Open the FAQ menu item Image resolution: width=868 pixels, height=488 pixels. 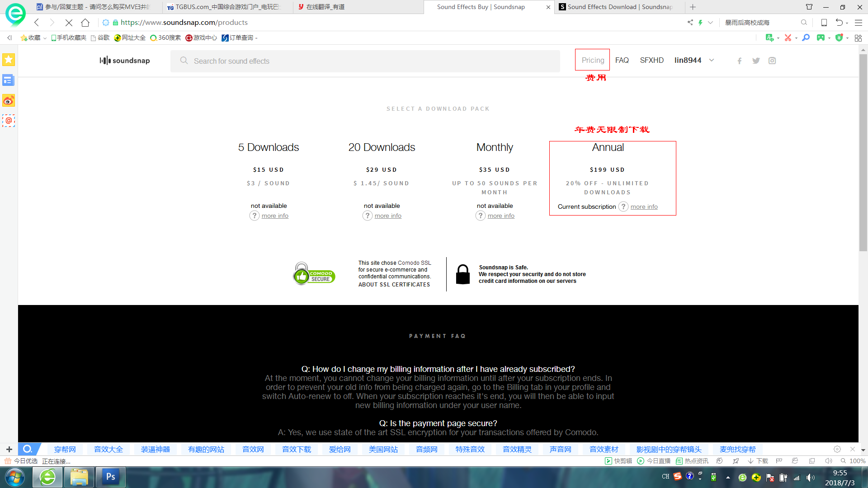622,60
